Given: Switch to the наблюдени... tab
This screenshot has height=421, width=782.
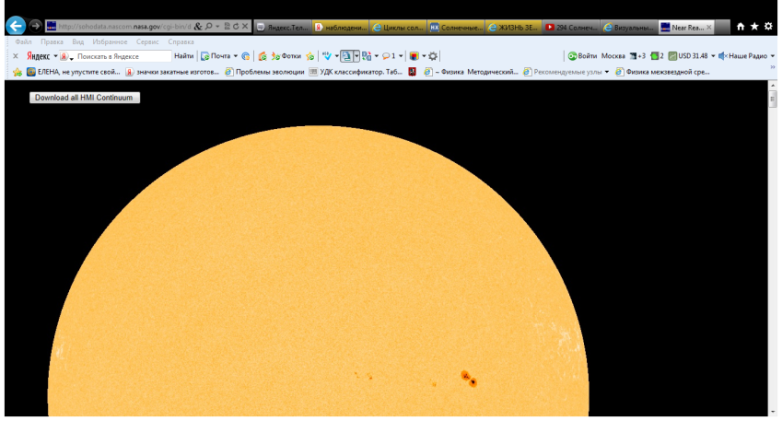Looking at the screenshot, I should click(341, 27).
